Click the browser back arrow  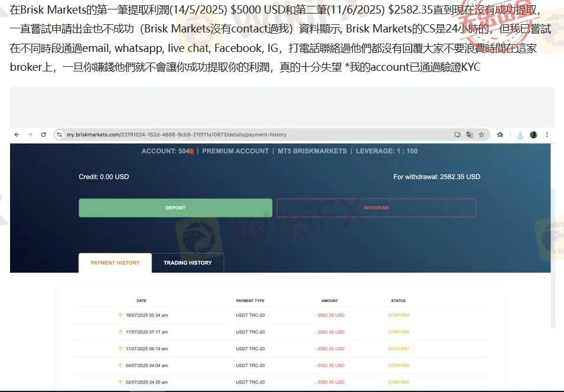17,135
